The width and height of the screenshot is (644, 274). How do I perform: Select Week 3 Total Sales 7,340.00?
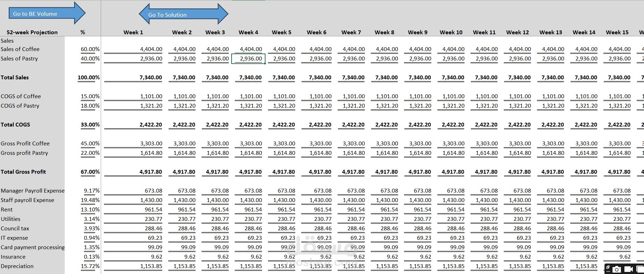click(x=217, y=77)
